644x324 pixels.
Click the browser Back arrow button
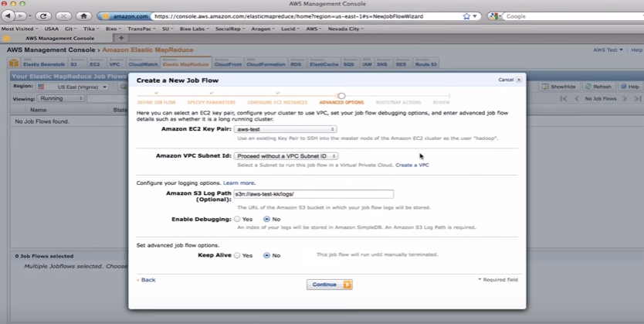point(8,16)
